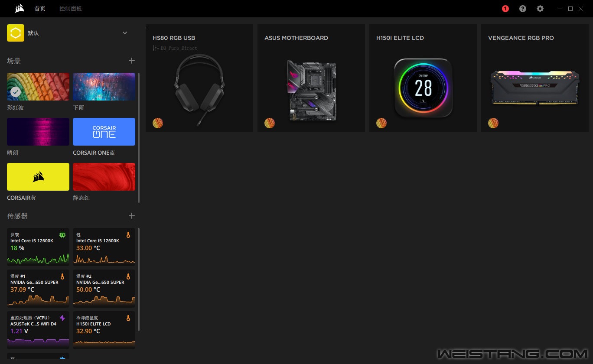593x364 pixels.
Task: Click the yellow hexagon profile icon
Action: pyautogui.click(x=16, y=33)
